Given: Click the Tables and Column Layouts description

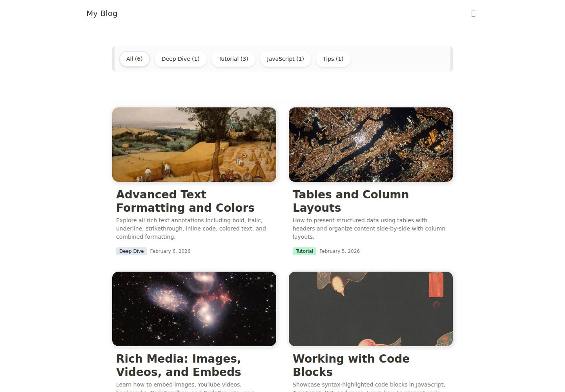Looking at the screenshot, I should [369, 229].
